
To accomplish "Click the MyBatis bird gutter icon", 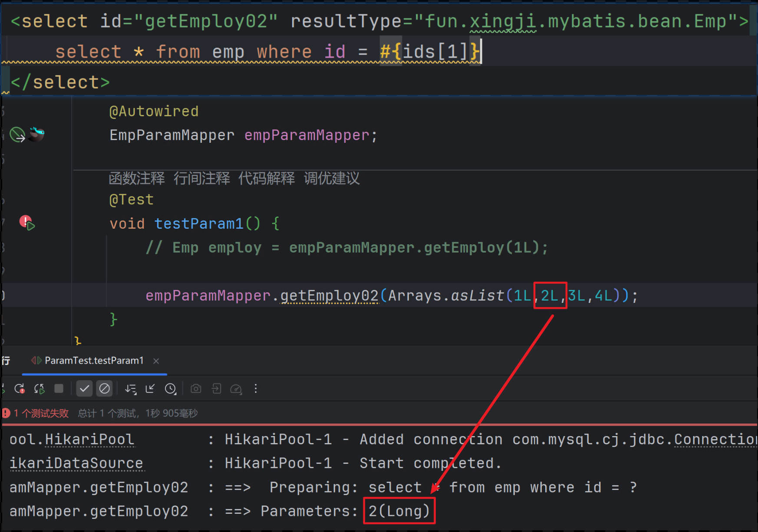I will 36,134.
